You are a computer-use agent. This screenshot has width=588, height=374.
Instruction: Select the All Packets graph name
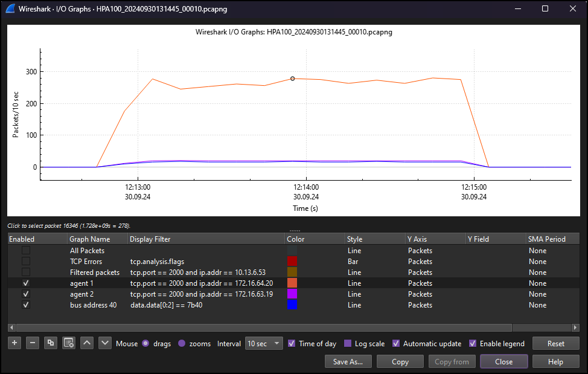(88, 251)
